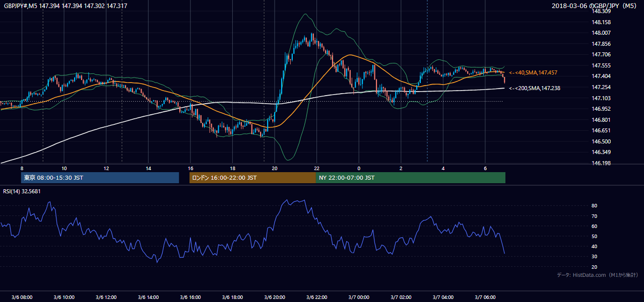Click the '3/6 10:00' date label
The image size is (644, 302).
pyautogui.click(x=64, y=297)
